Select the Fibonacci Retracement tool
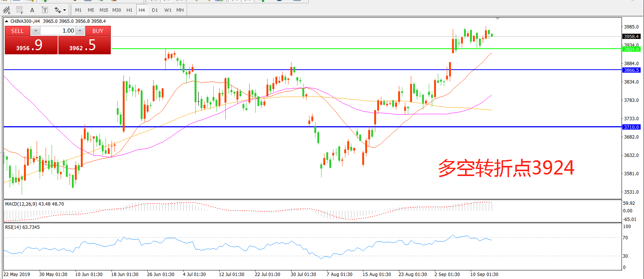 pos(19,10)
